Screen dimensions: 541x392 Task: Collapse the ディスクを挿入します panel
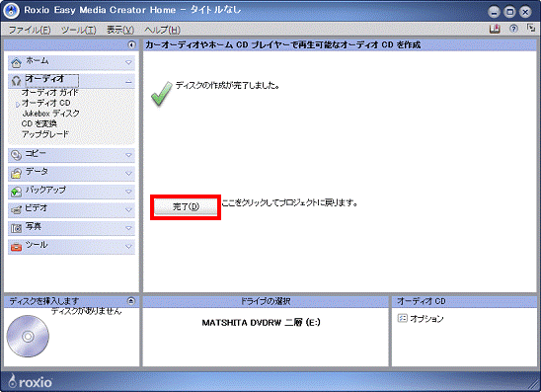[x=131, y=301]
